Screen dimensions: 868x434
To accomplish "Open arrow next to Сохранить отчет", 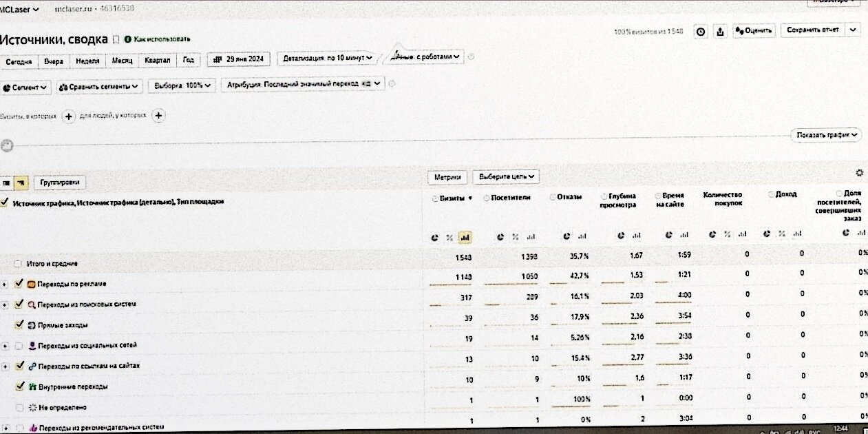I will [x=854, y=30].
